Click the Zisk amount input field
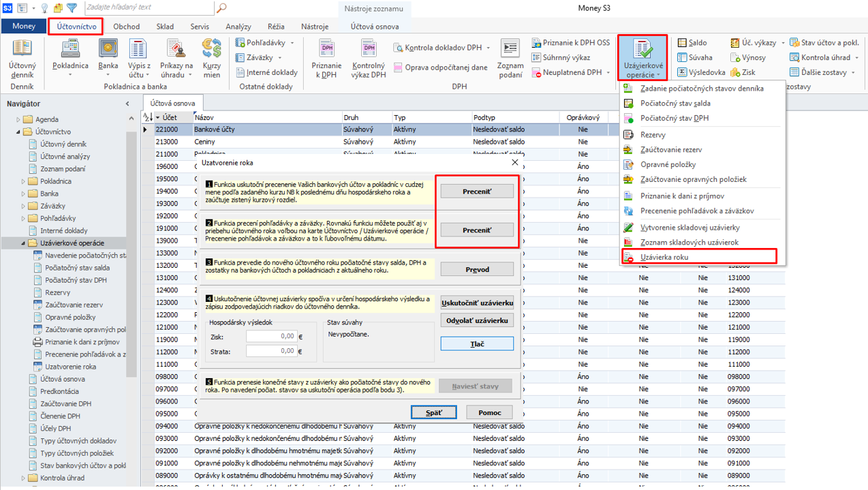This screenshot has width=868, height=490. click(271, 336)
